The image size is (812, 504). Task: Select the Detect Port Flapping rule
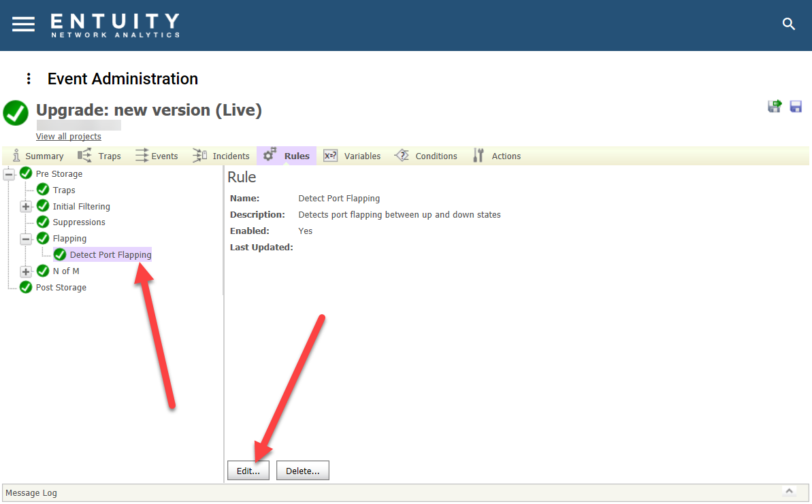pos(110,254)
